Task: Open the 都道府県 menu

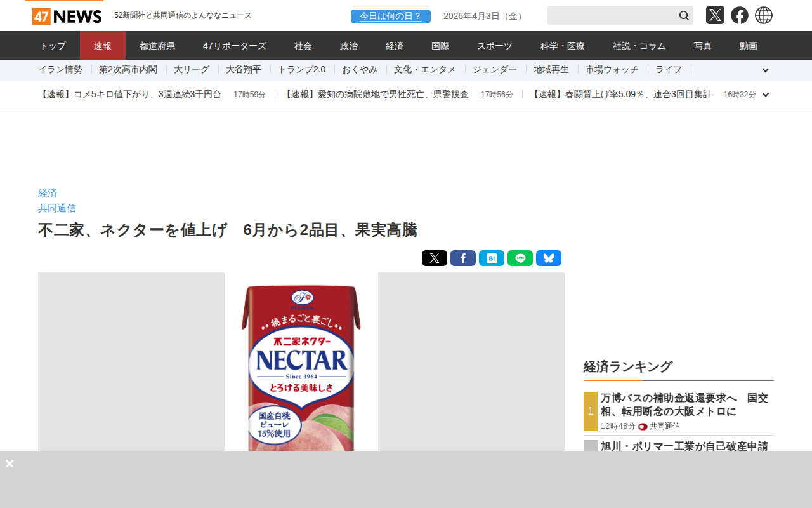Action: [x=157, y=46]
